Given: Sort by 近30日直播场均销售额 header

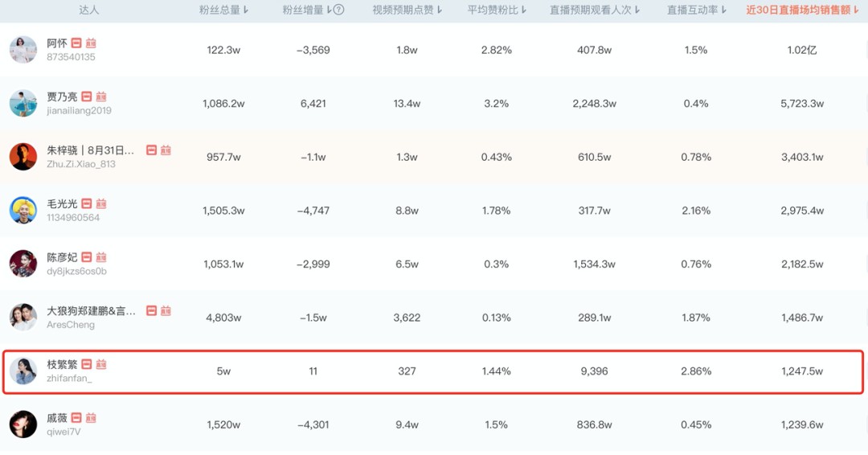Looking at the screenshot, I should click(x=802, y=10).
